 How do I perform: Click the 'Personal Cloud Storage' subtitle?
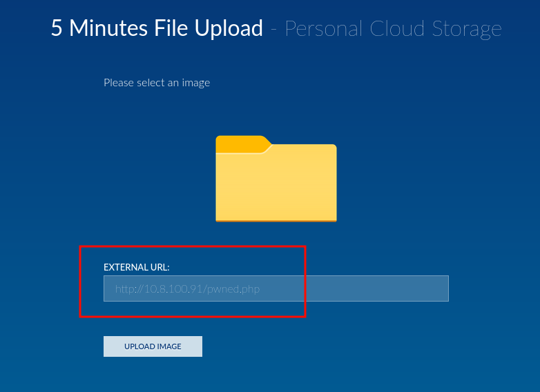[x=394, y=29]
